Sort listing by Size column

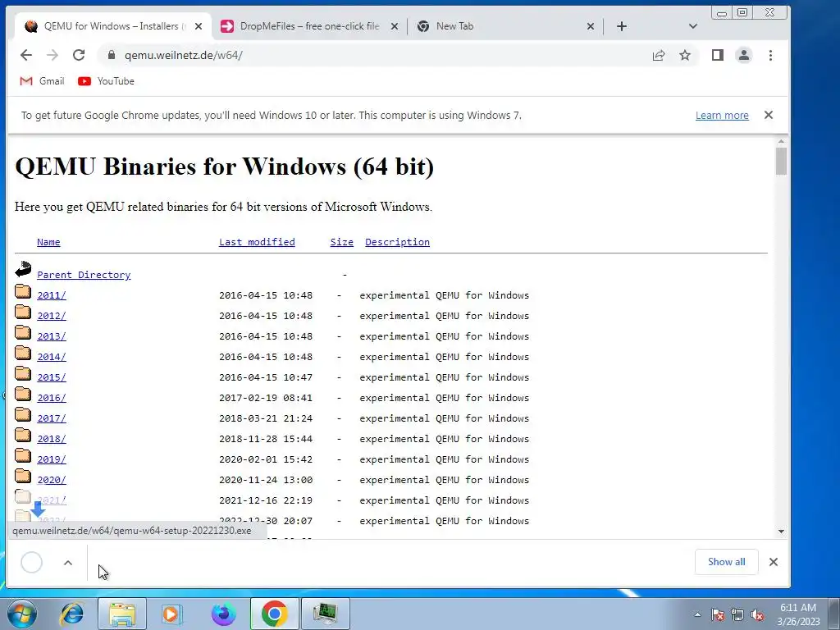click(x=342, y=242)
